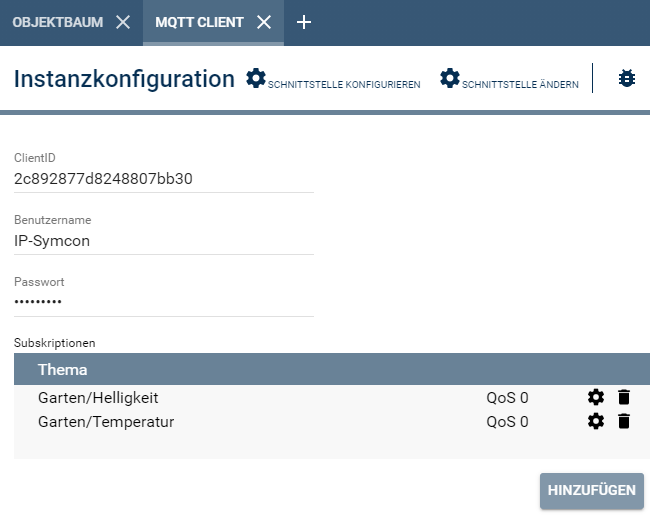Viewport: 650px width, 522px height.
Task: Open a new tab with plus icon
Action: (304, 22)
